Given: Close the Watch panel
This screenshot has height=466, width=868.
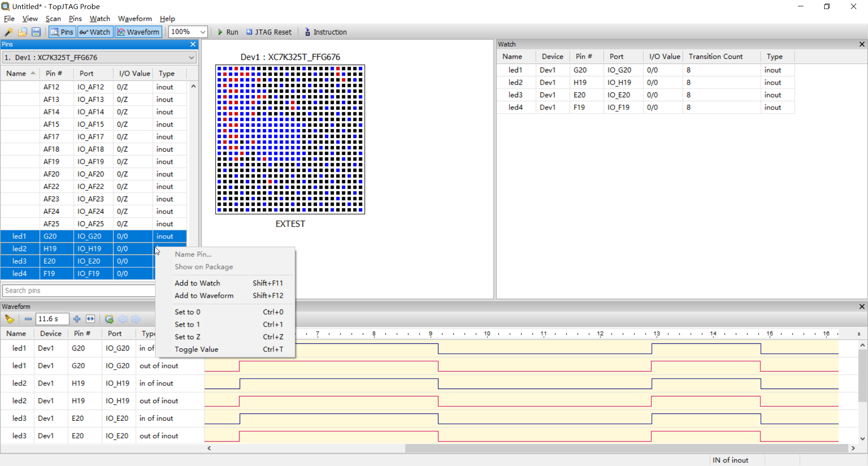Looking at the screenshot, I should (862, 44).
